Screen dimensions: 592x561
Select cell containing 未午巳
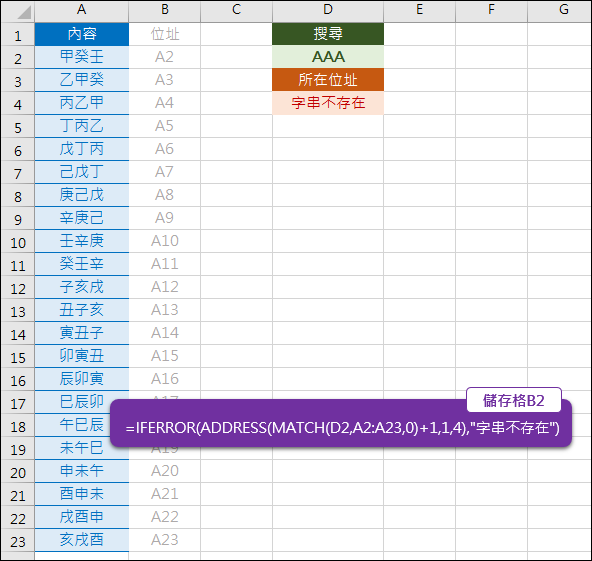pos(82,448)
